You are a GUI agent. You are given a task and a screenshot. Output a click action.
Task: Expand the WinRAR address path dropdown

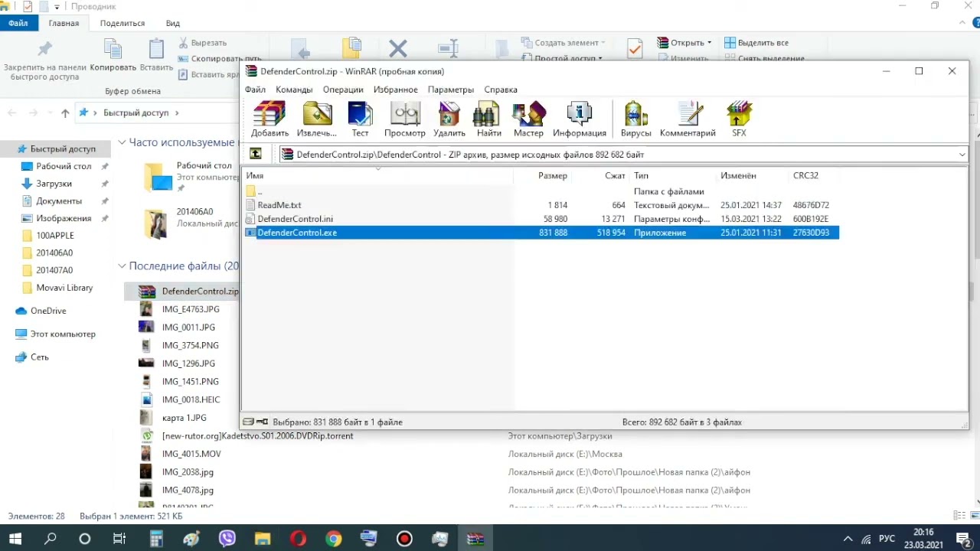coord(962,155)
